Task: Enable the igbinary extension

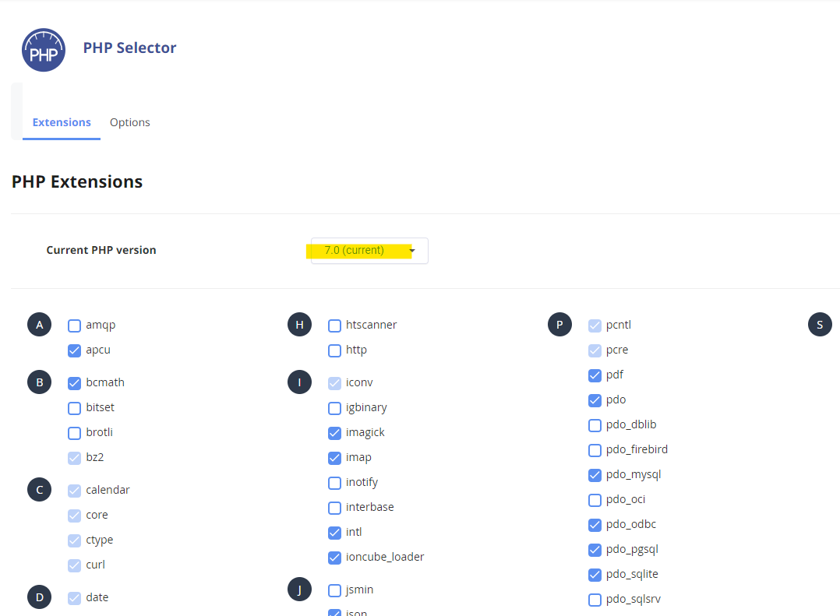Action: [335, 408]
